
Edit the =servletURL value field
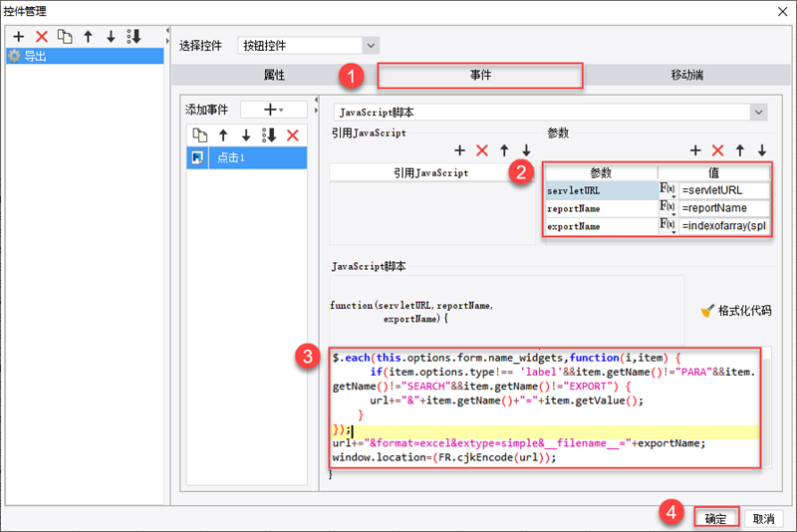coord(724,190)
